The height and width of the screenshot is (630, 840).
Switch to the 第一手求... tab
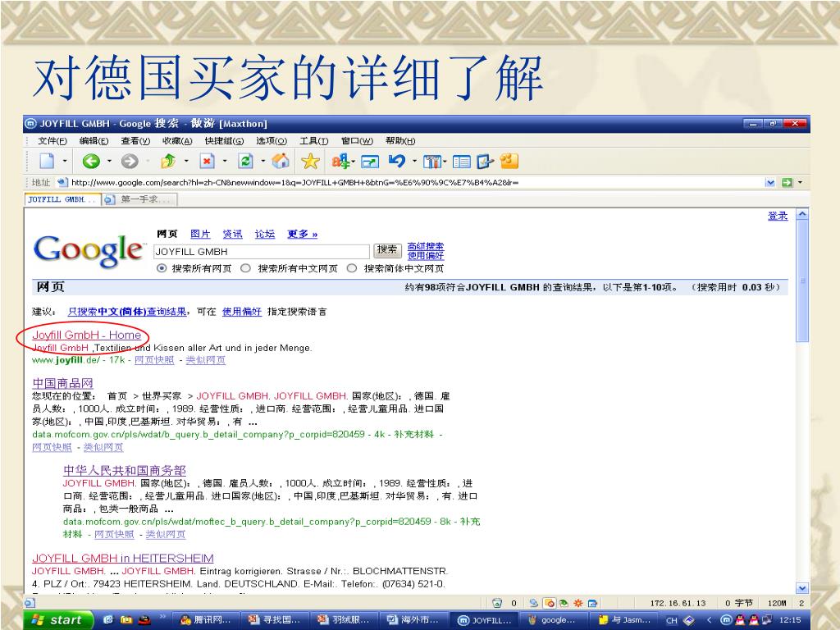point(139,199)
